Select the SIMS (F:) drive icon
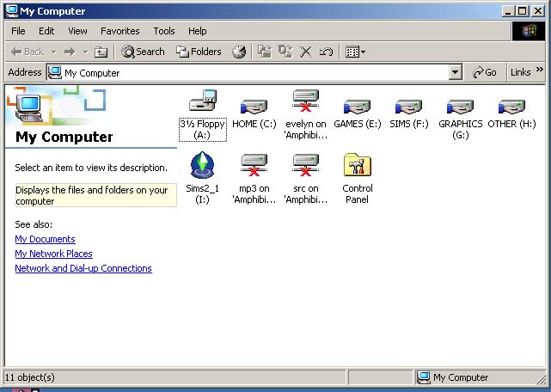 coord(408,107)
